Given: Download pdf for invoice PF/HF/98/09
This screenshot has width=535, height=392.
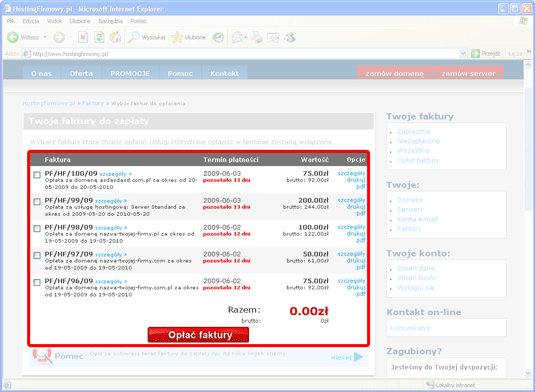Looking at the screenshot, I should [x=361, y=240].
